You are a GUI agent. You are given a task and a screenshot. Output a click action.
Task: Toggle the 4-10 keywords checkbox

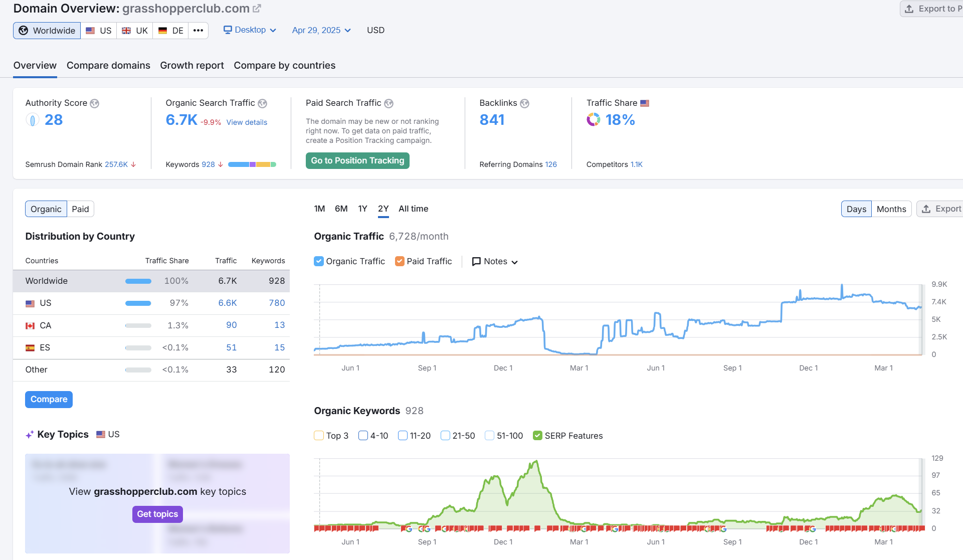coord(363,436)
